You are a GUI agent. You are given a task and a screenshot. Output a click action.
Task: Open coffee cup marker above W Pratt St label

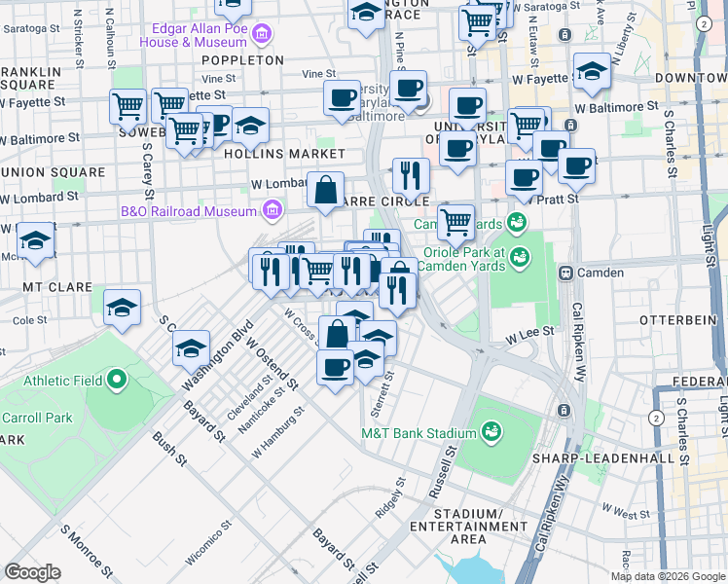[x=525, y=181]
